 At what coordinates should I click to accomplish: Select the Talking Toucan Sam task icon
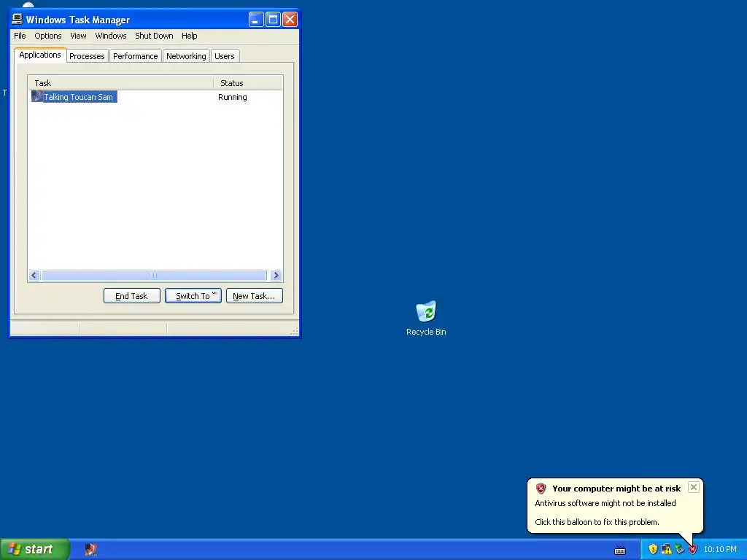(37, 96)
